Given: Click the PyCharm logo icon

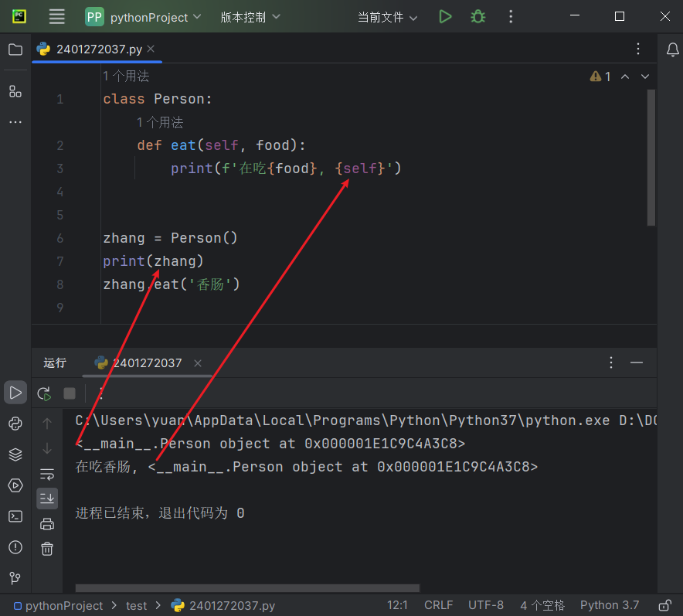Looking at the screenshot, I should tap(19, 16).
